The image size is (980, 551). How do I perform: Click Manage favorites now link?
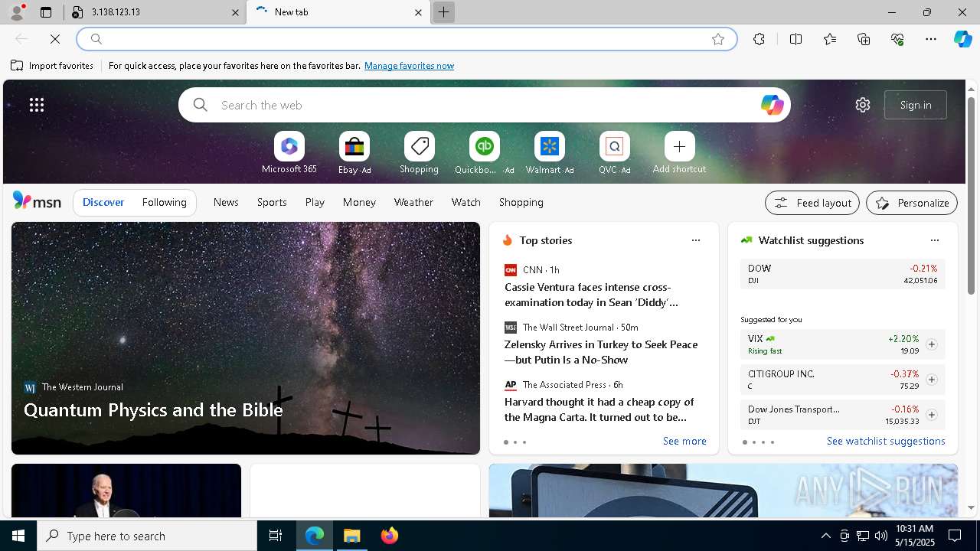click(x=409, y=66)
